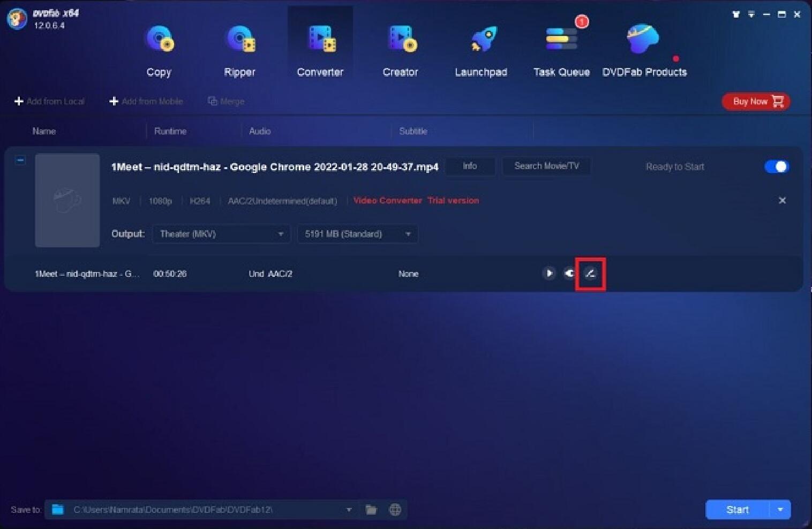Collapse the video entry with minus icon
The image size is (812, 529).
pos(20,160)
